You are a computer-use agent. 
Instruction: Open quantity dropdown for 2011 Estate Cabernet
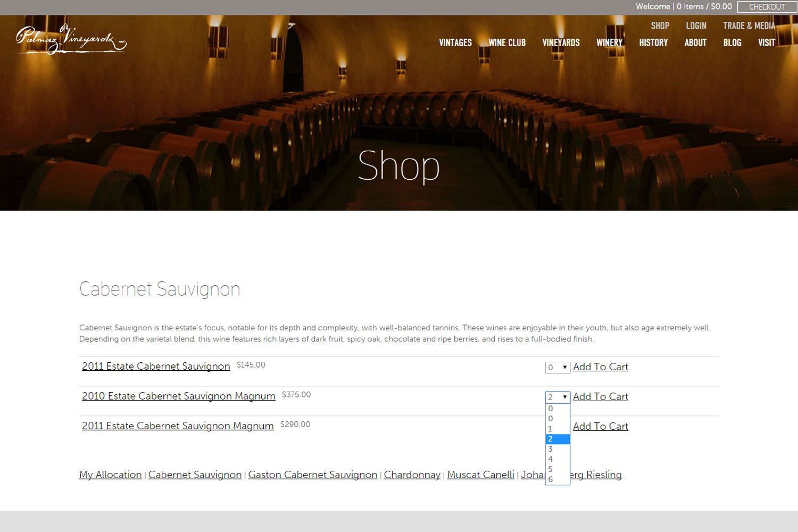pos(558,367)
